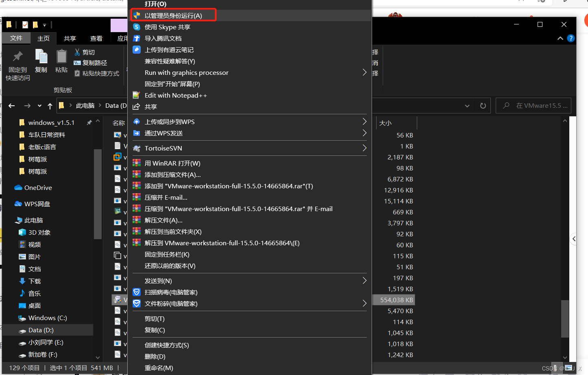Viewport: 588px width, 375px height.
Task: Click the blue help question icon
Action: (571, 38)
